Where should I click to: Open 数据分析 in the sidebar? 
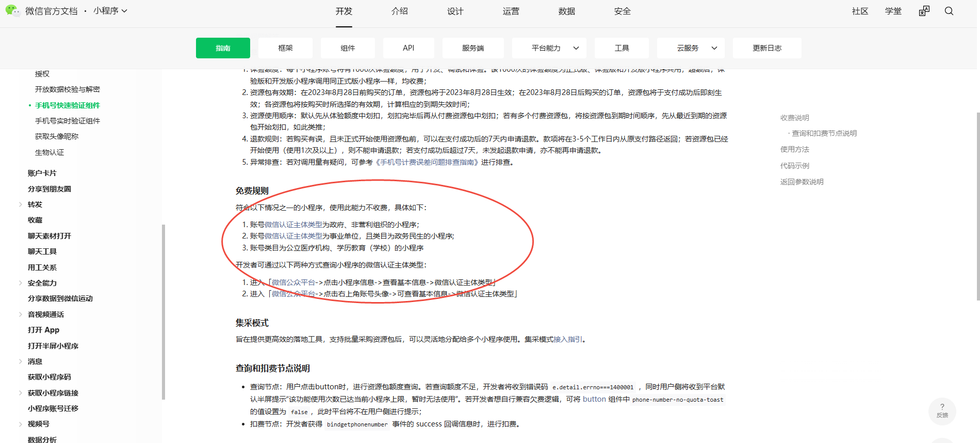(42, 440)
